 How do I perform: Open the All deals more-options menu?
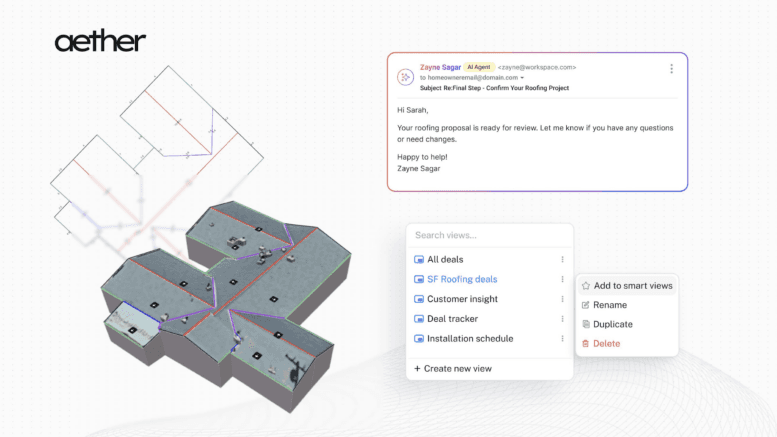562,260
